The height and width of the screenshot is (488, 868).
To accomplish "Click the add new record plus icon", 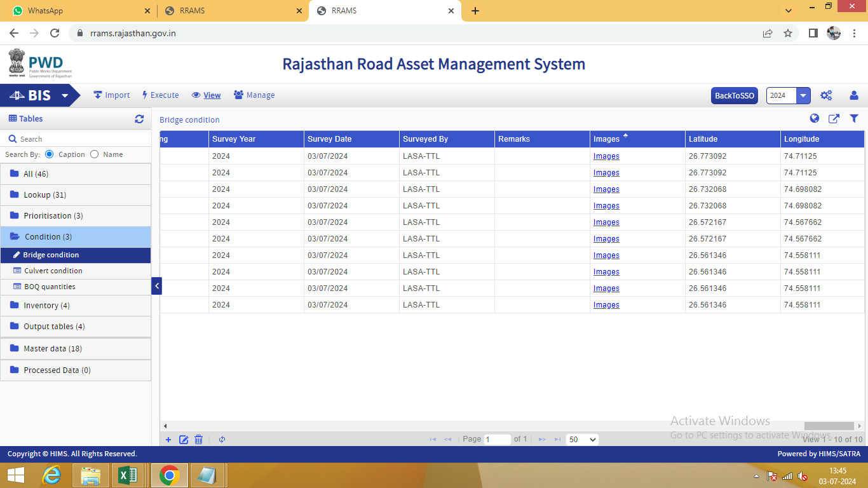I will pyautogui.click(x=168, y=439).
